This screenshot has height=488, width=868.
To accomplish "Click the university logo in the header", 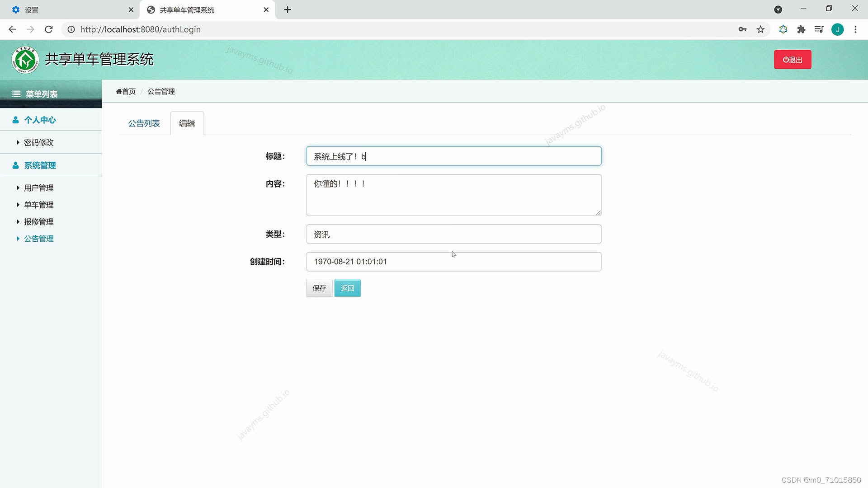I will click(25, 60).
